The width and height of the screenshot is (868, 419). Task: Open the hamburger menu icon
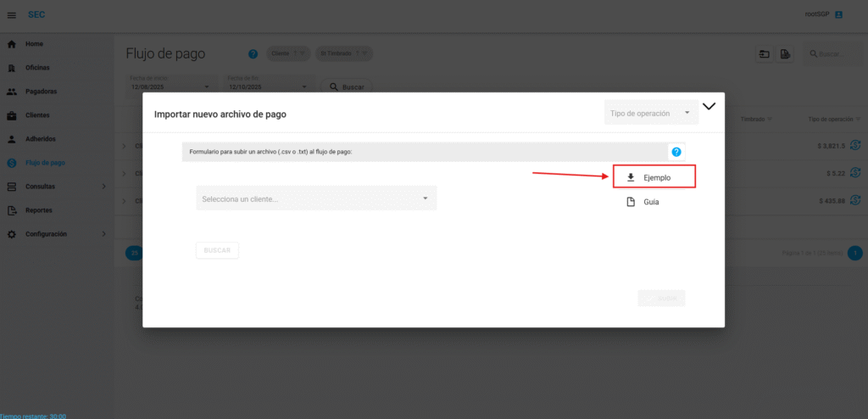click(x=11, y=15)
